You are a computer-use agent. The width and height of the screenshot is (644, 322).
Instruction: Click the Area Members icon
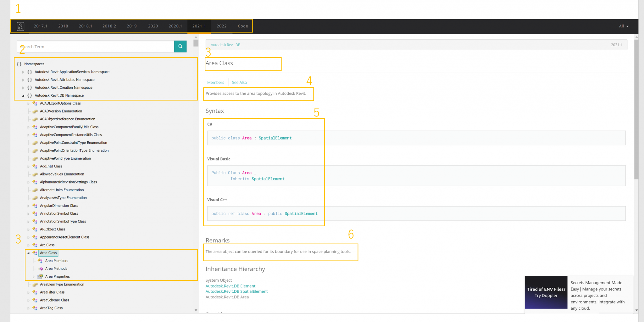click(x=40, y=261)
